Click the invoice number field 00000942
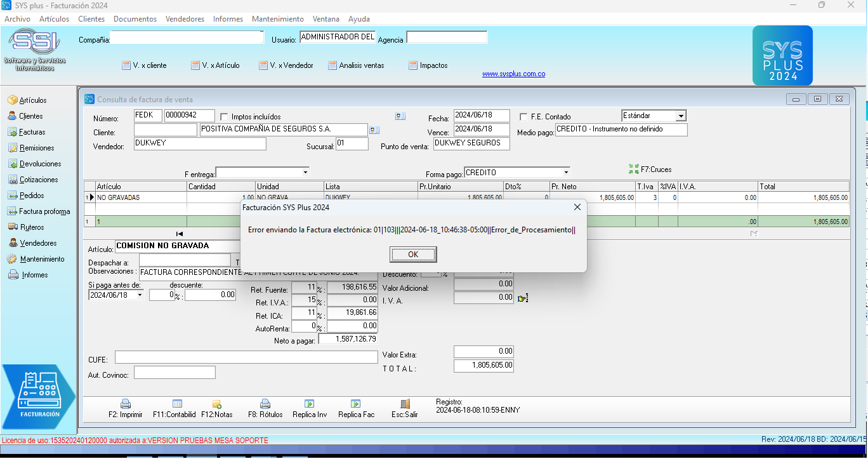Viewport: 868px width, 459px height. [190, 116]
